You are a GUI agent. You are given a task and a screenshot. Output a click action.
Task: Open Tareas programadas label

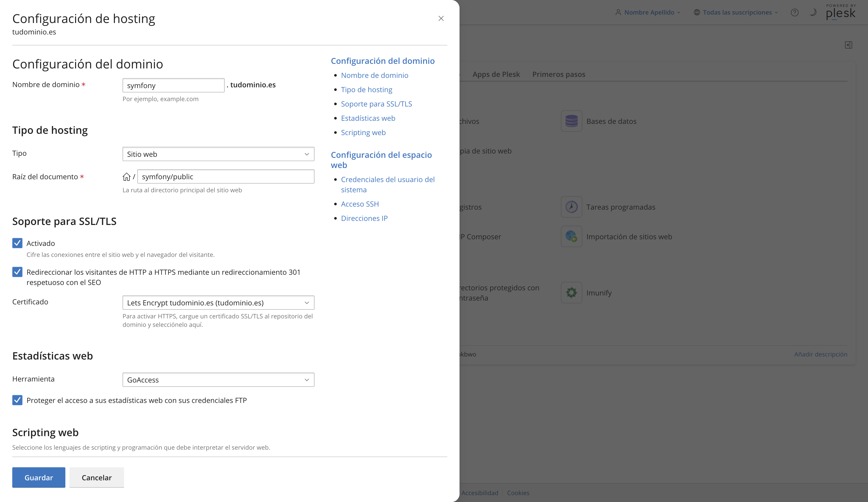point(621,207)
